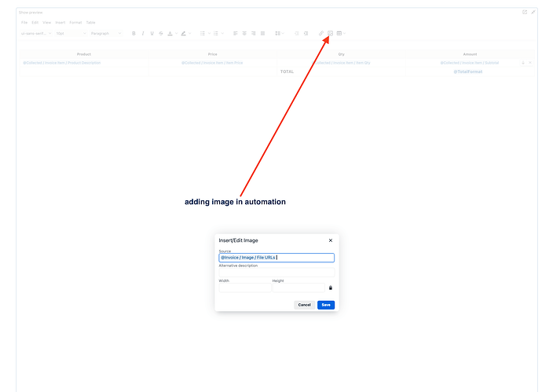The height and width of the screenshot is (392, 542).
Task: Click the Insert Link toolbar icon
Action: (322, 33)
